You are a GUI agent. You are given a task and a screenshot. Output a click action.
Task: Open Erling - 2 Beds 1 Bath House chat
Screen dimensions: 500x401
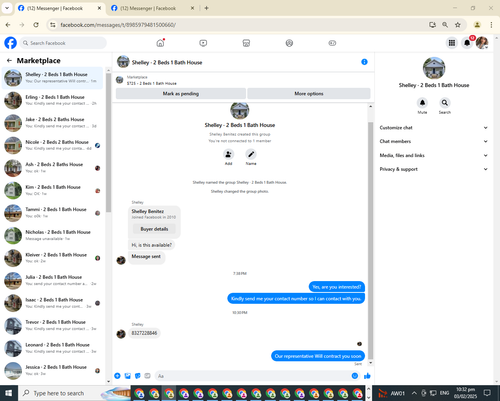click(53, 100)
